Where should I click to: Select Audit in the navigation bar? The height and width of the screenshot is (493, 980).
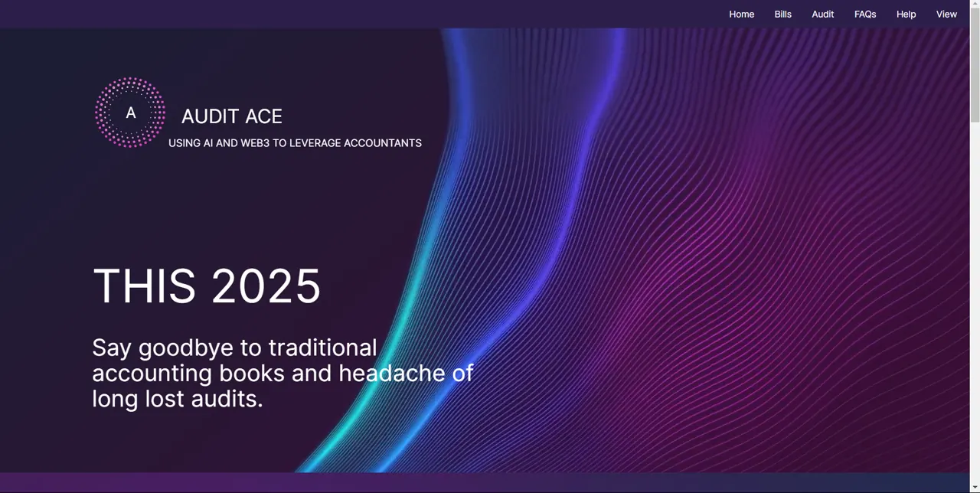click(822, 14)
